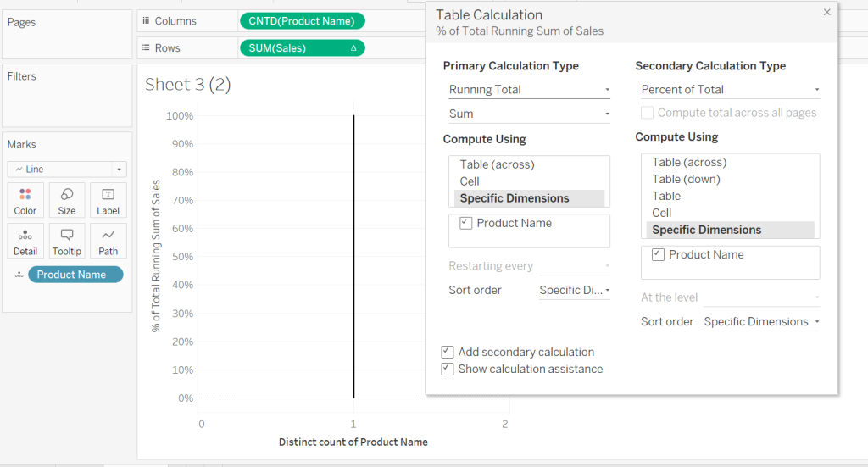Click the 100% axis tick label
Viewport: 868px width, 467px height.
click(x=180, y=116)
